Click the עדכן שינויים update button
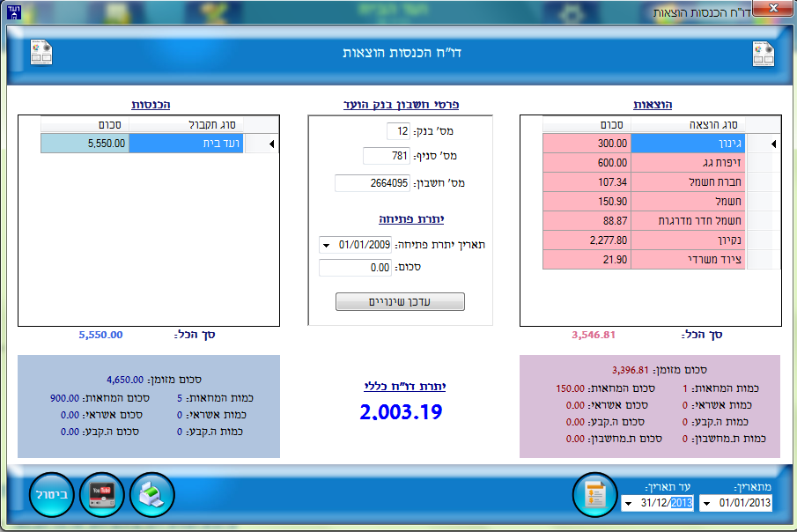This screenshot has height=532, width=797. click(400, 301)
